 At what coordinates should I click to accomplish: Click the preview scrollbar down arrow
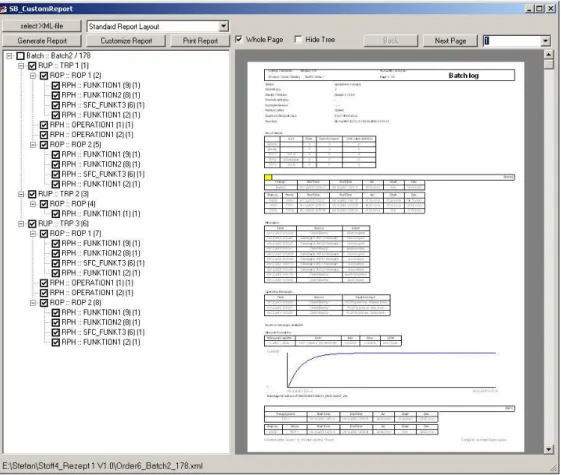click(548, 450)
